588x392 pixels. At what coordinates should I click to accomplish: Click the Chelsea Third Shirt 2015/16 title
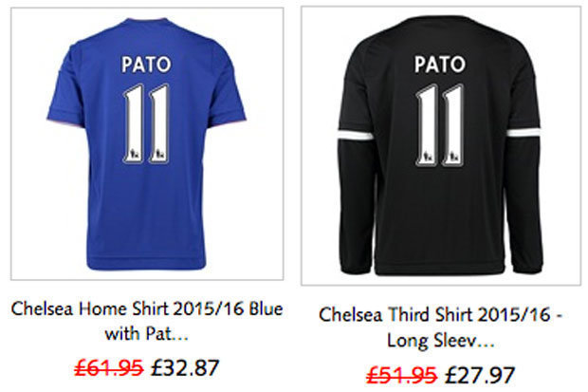pyautogui.click(x=440, y=327)
